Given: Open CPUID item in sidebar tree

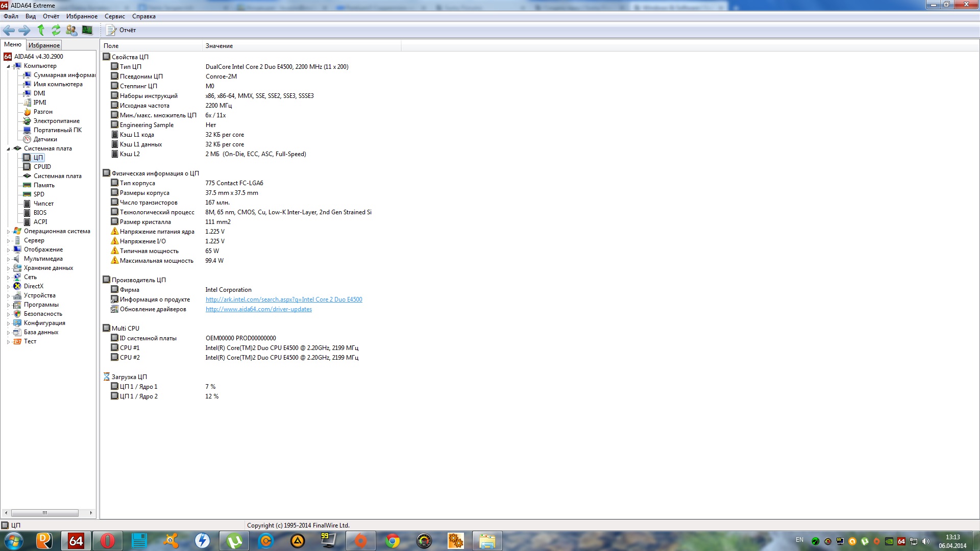Looking at the screenshot, I should [x=42, y=167].
